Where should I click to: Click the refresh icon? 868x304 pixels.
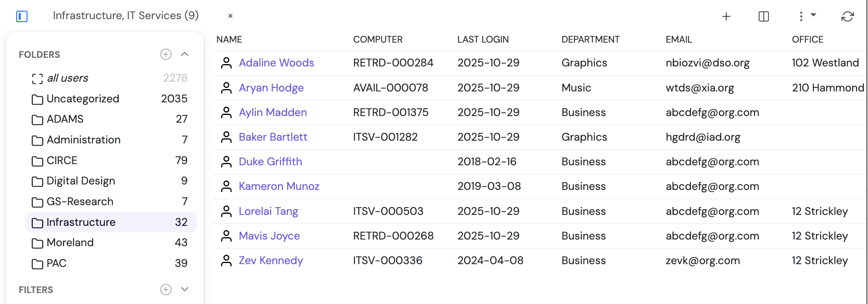pyautogui.click(x=847, y=16)
